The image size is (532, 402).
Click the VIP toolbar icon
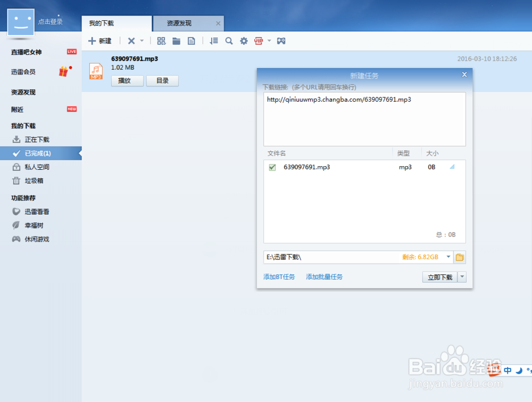(x=259, y=41)
